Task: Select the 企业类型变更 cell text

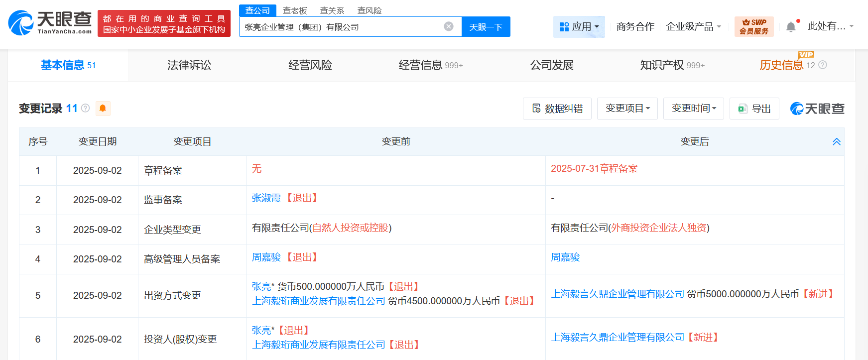Action: (172, 230)
